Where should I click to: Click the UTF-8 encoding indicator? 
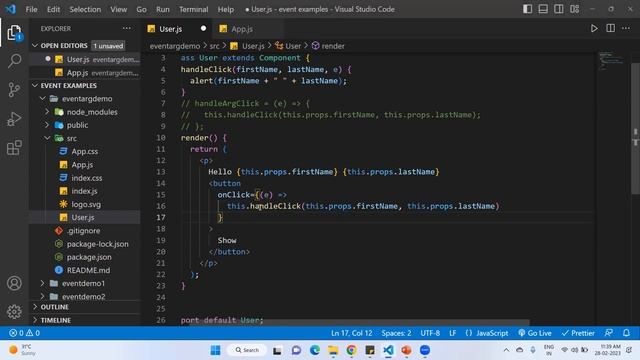pyautogui.click(x=430, y=333)
